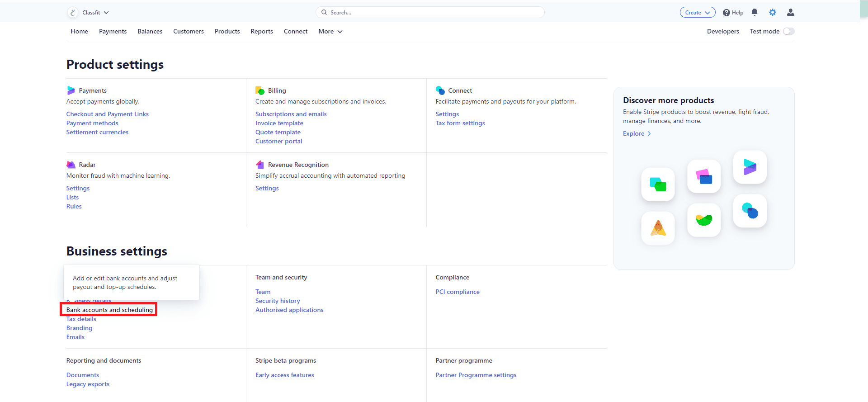Open Checkout and Payment Links
The width and height of the screenshot is (868, 402).
108,114
